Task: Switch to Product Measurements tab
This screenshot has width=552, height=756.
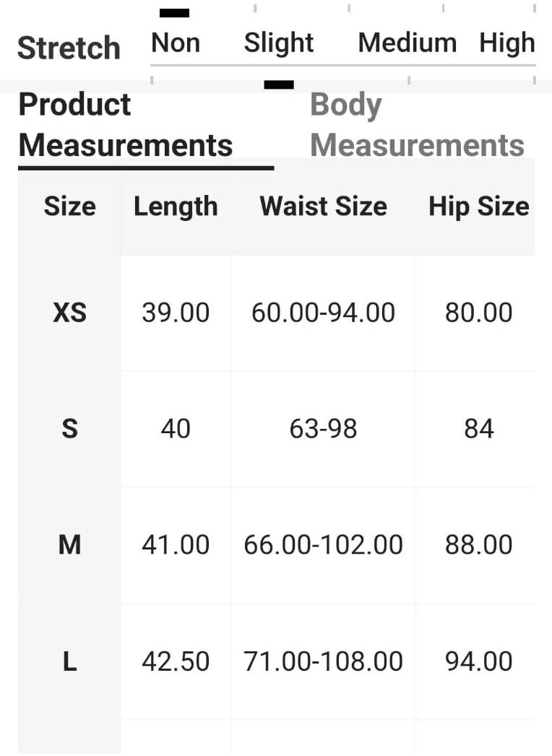Action: [126, 125]
